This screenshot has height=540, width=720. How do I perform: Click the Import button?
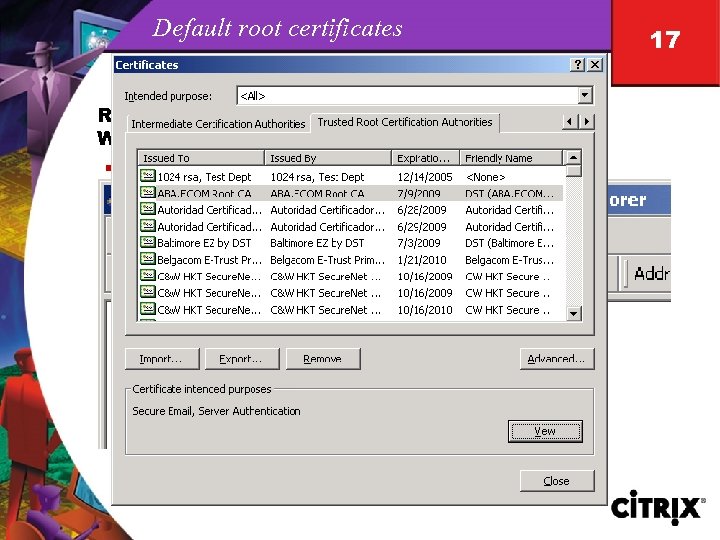162,359
